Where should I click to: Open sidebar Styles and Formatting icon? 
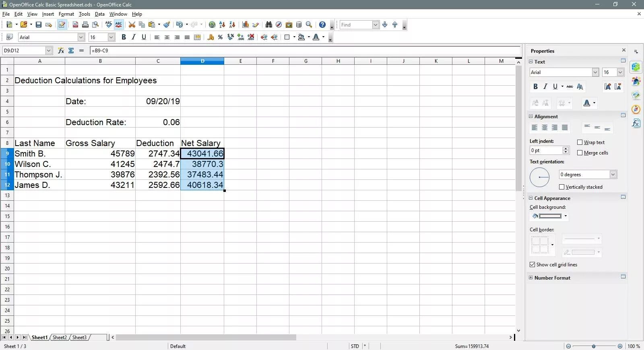(636, 81)
